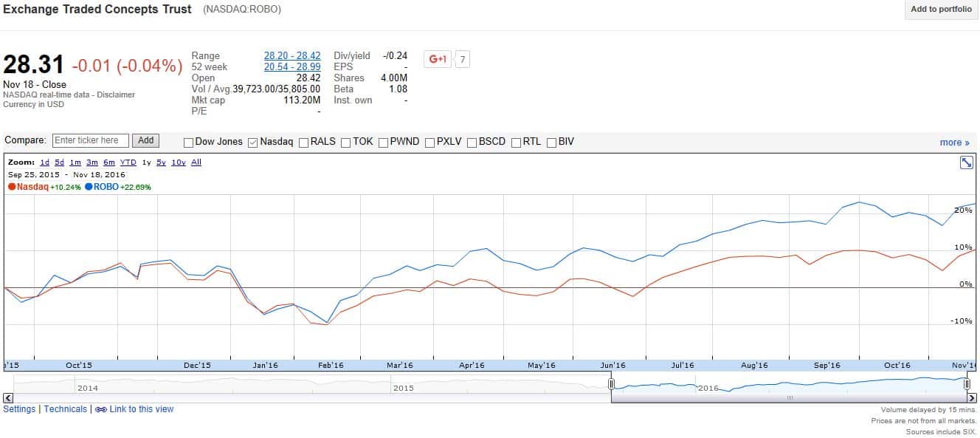Click the Jun'16 label on time axis
980x438 pixels.
[x=612, y=366]
